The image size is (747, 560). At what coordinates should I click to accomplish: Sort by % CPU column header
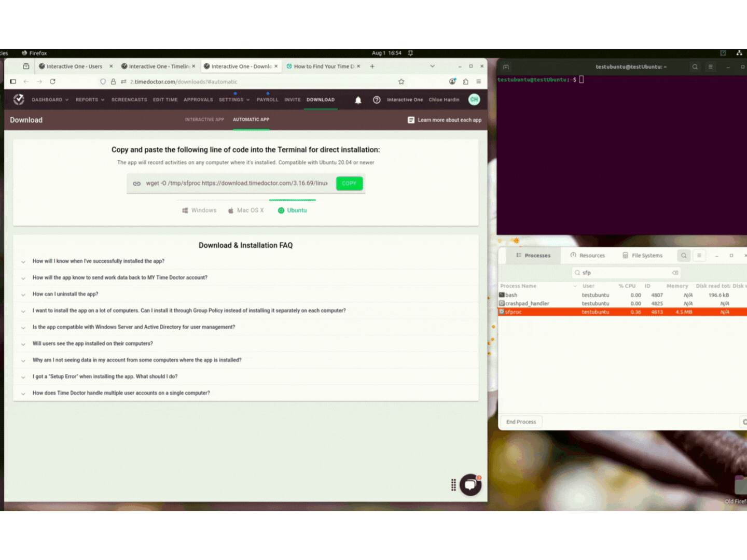coord(627,286)
